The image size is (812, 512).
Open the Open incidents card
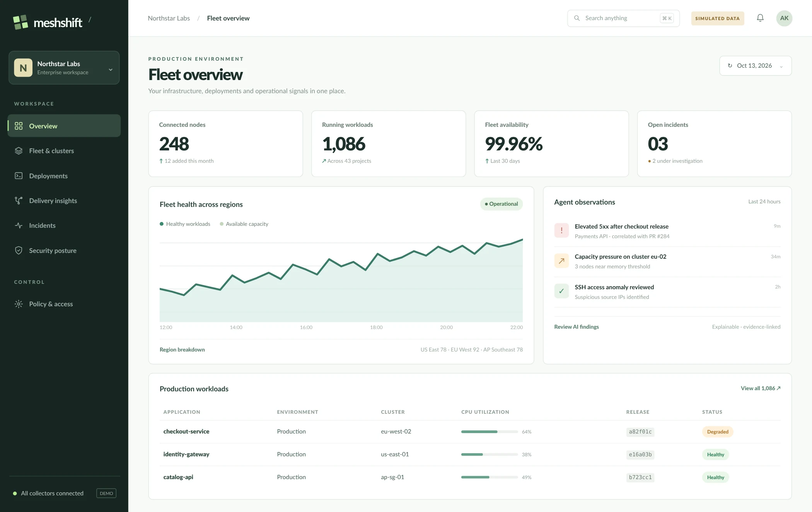[x=714, y=143]
